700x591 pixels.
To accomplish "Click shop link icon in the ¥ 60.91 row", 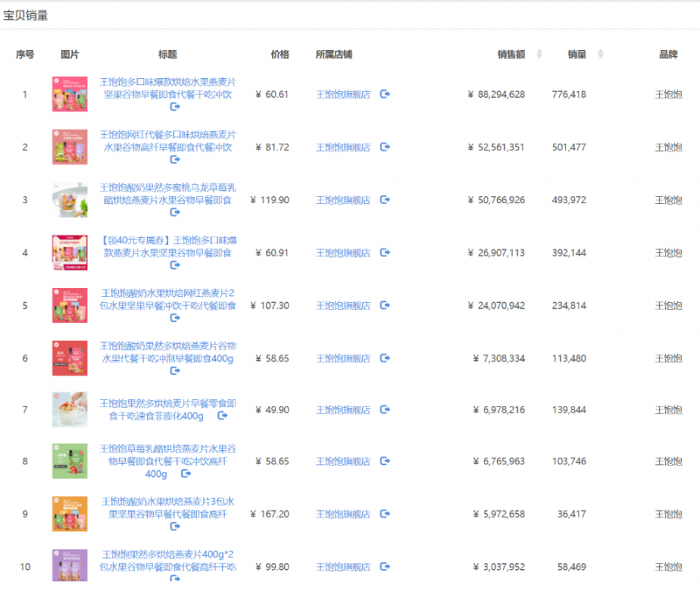I will click(385, 253).
